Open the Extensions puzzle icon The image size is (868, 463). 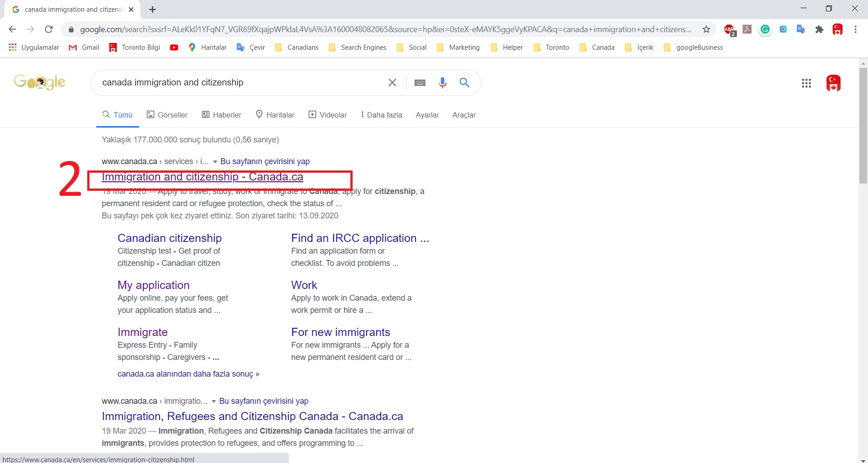click(819, 29)
